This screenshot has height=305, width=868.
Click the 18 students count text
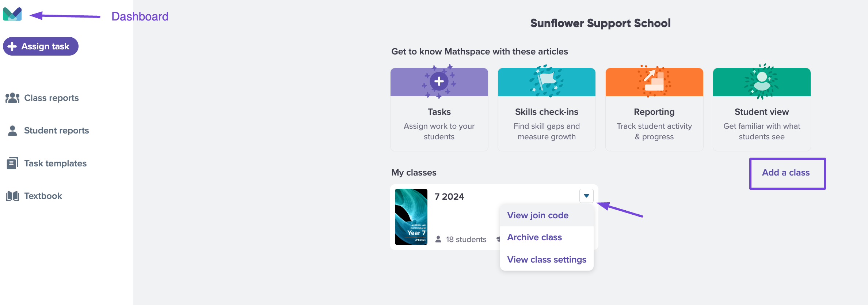click(466, 240)
